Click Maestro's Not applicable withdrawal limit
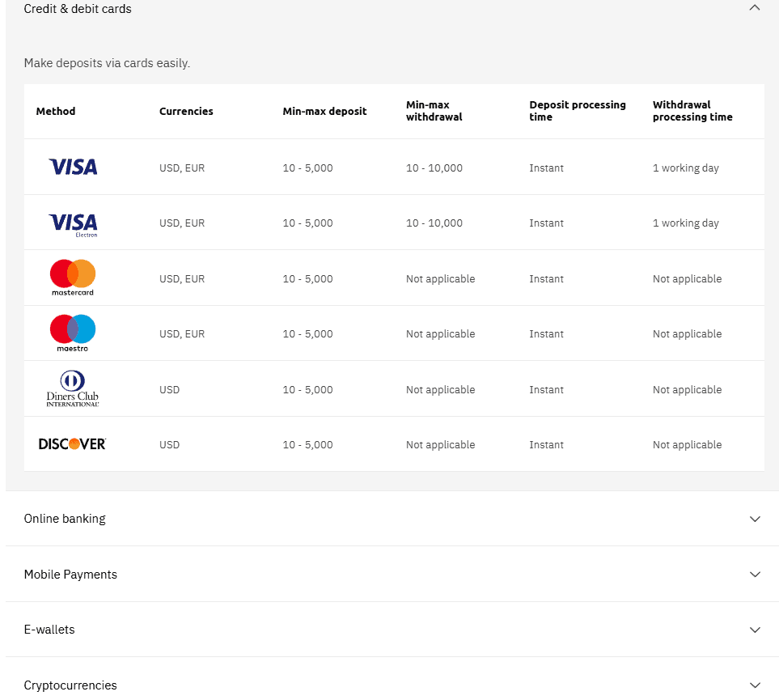 coord(441,334)
